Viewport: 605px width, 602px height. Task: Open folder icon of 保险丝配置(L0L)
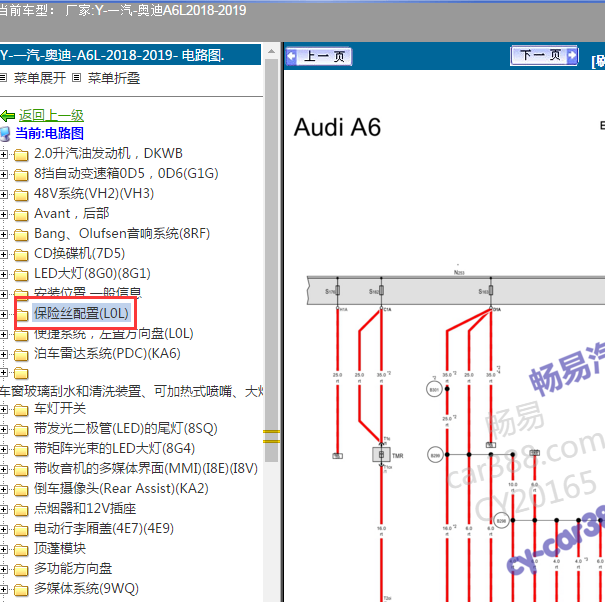click(22, 315)
